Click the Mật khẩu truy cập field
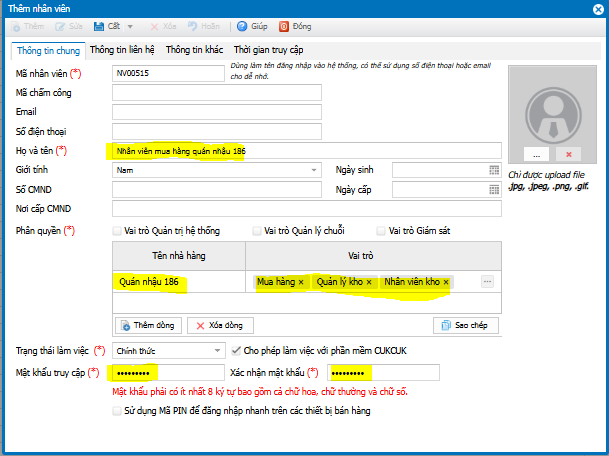This screenshot has height=456, width=609. (168, 373)
